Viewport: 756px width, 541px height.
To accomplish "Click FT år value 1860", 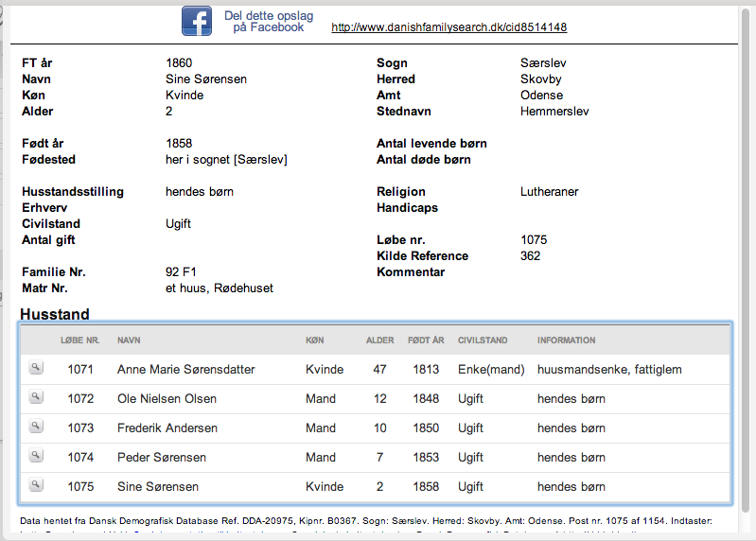I will point(179,63).
